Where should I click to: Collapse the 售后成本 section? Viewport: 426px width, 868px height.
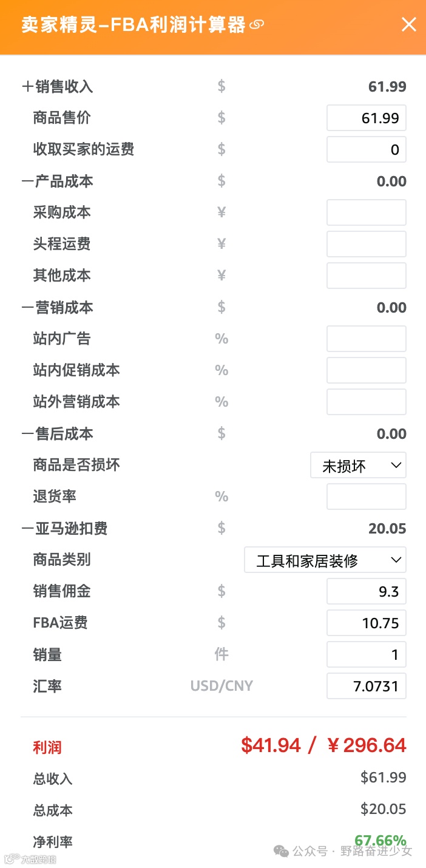(x=27, y=434)
